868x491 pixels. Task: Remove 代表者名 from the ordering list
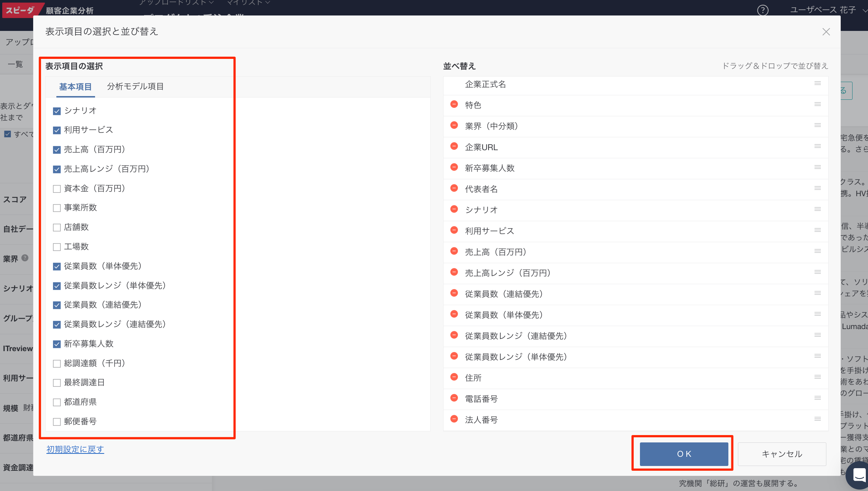pos(454,188)
